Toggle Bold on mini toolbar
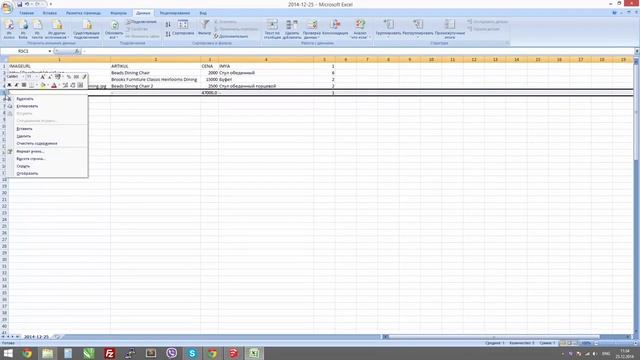 (9, 85)
